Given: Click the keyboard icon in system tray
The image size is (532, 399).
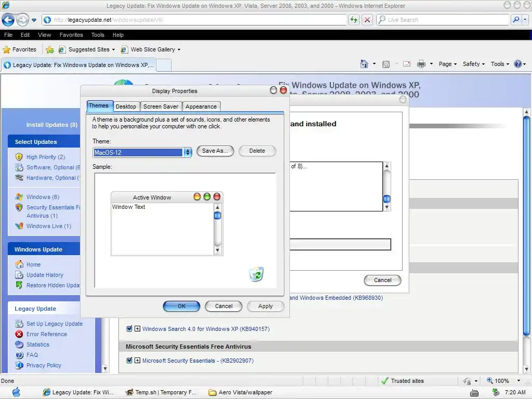Looking at the screenshot, I should [474, 393].
